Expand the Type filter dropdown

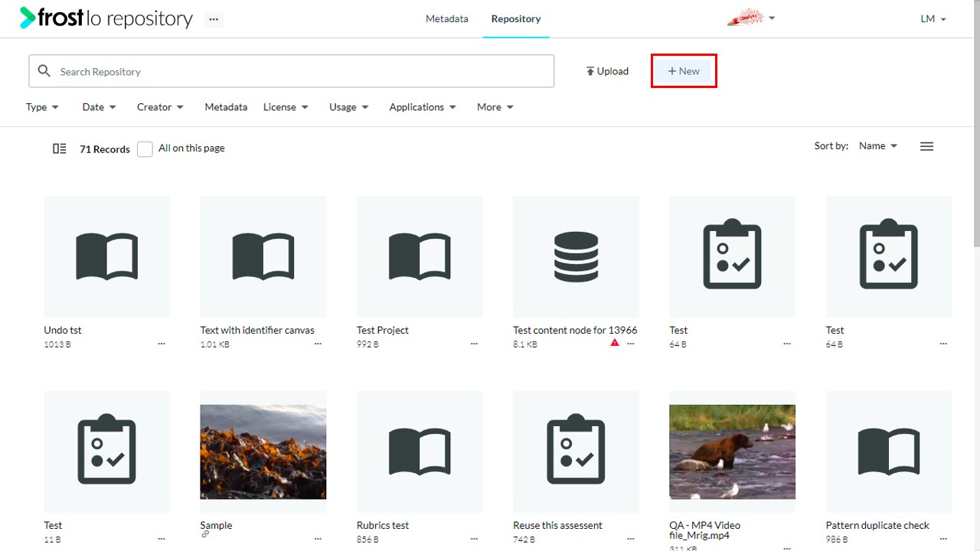click(x=42, y=107)
